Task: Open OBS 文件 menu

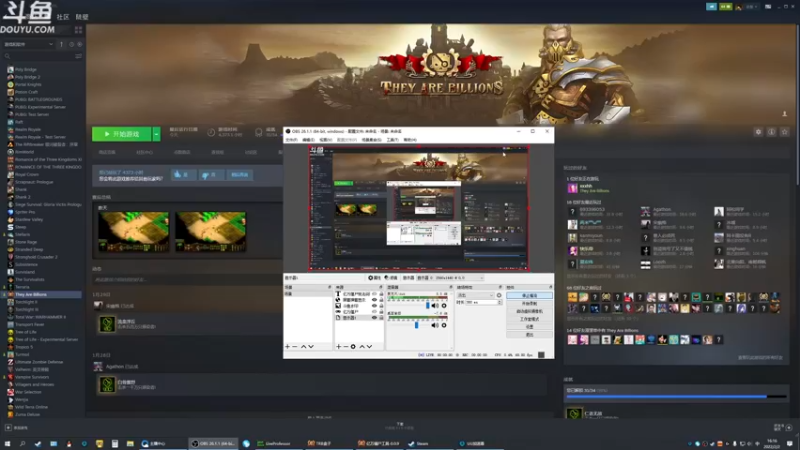Action: (x=291, y=140)
